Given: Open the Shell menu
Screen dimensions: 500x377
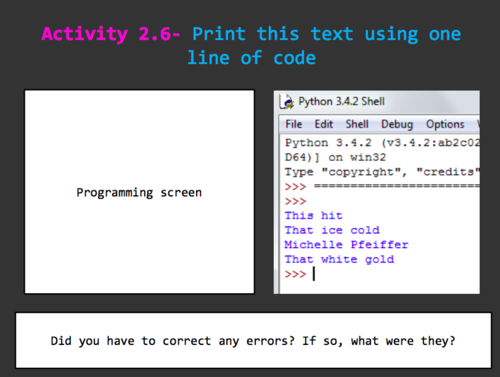Looking at the screenshot, I should (x=357, y=124).
